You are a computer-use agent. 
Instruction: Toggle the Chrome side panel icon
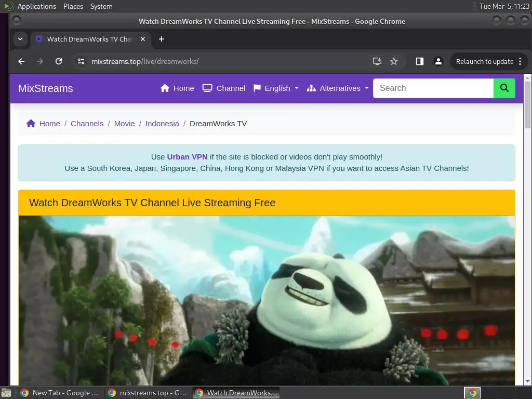tap(420, 61)
